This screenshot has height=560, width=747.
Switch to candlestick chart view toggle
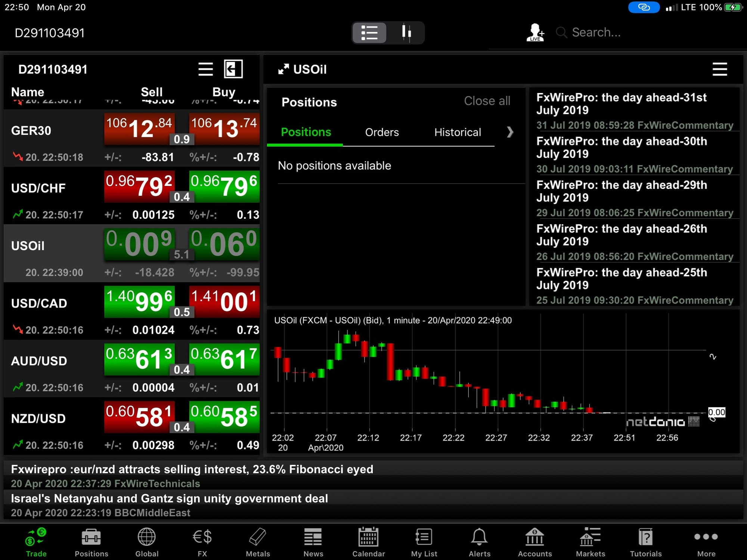(x=406, y=32)
